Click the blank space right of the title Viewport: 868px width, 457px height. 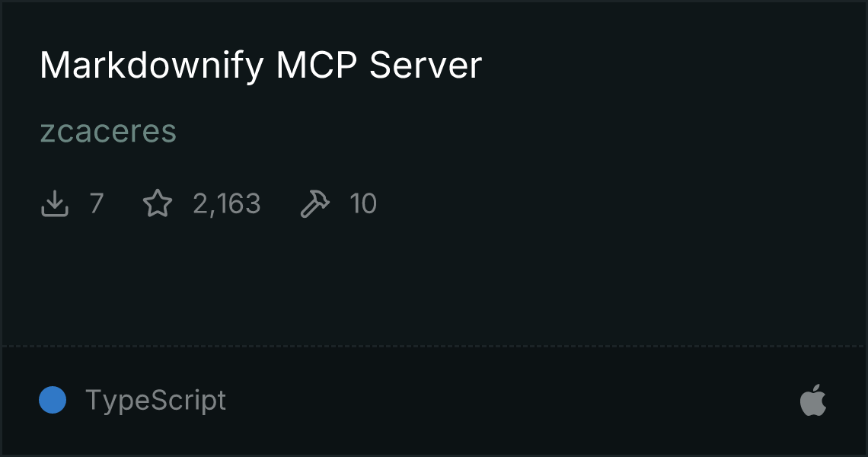pos(670,66)
